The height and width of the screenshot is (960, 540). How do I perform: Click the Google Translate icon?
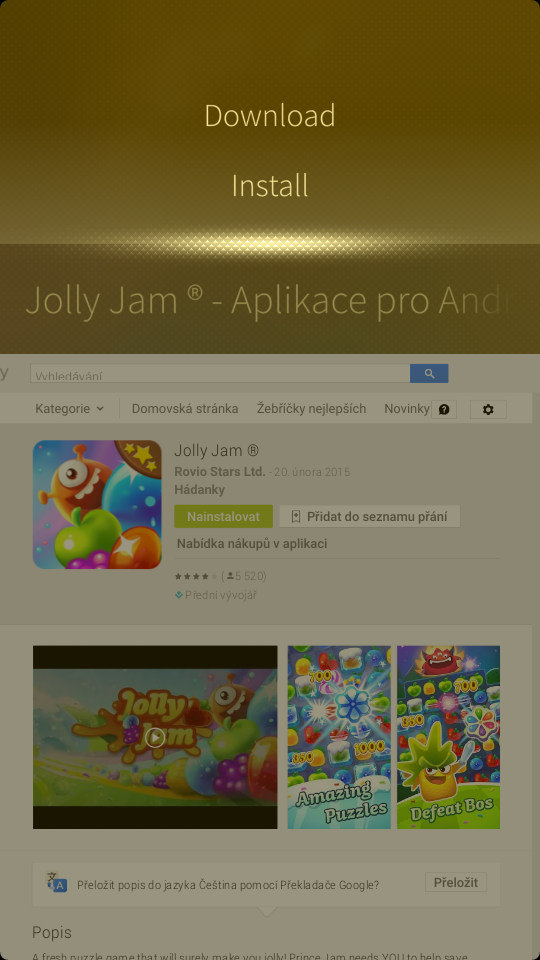tap(57, 883)
